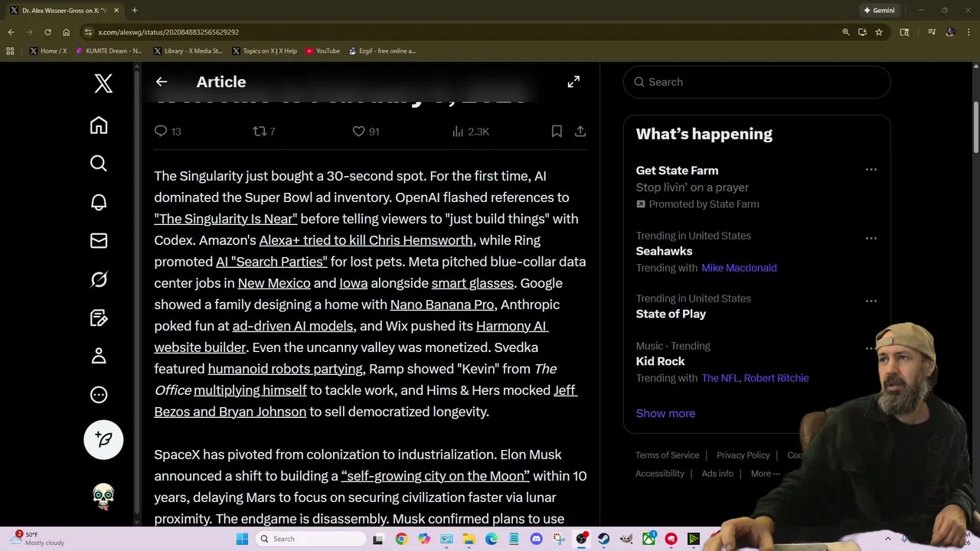
Task: Select the Dr. Alex Wissner-Gross browser tab
Action: click(x=64, y=11)
